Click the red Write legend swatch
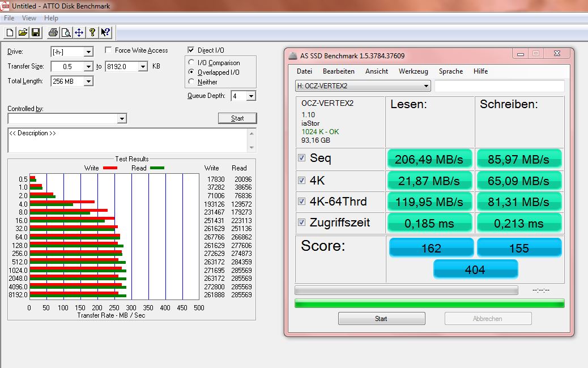The height and width of the screenshot is (368, 588). 110,168
